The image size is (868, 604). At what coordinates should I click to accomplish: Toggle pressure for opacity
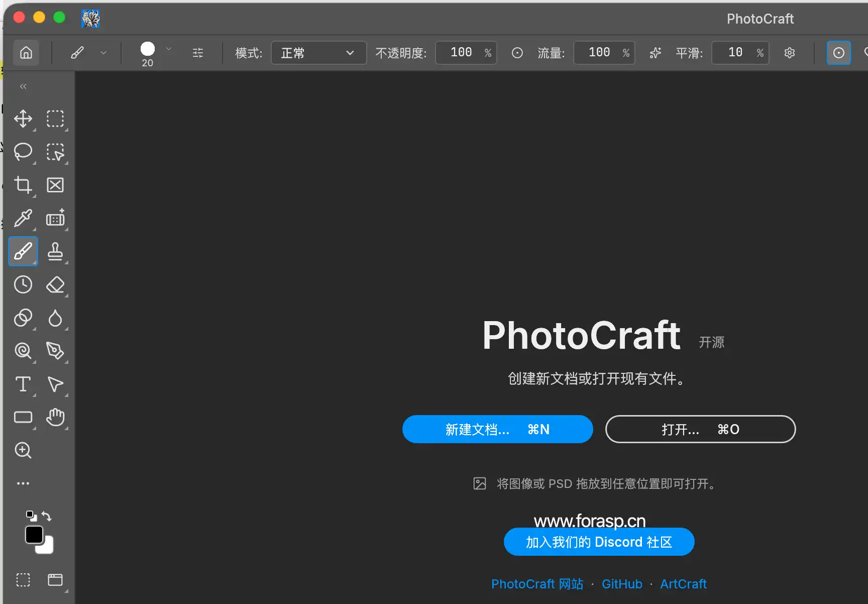[517, 53]
